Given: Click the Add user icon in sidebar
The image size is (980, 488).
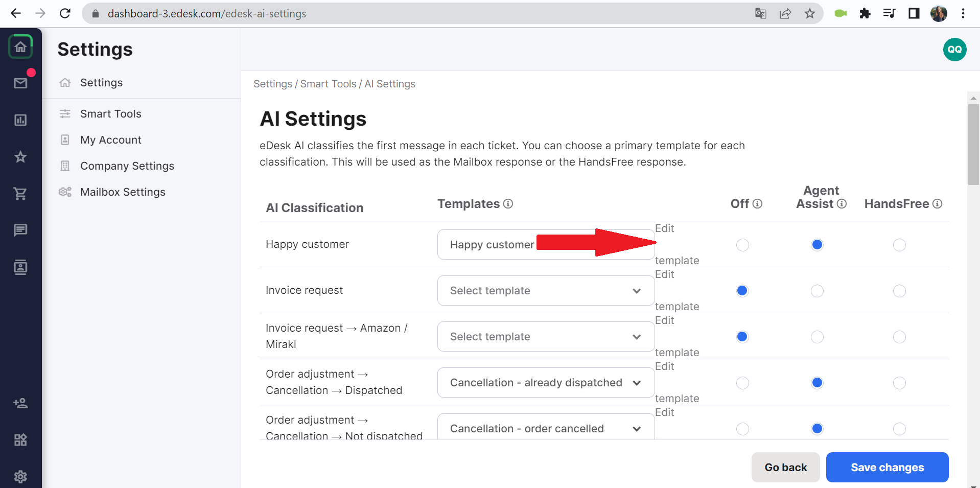Looking at the screenshot, I should pos(20,403).
